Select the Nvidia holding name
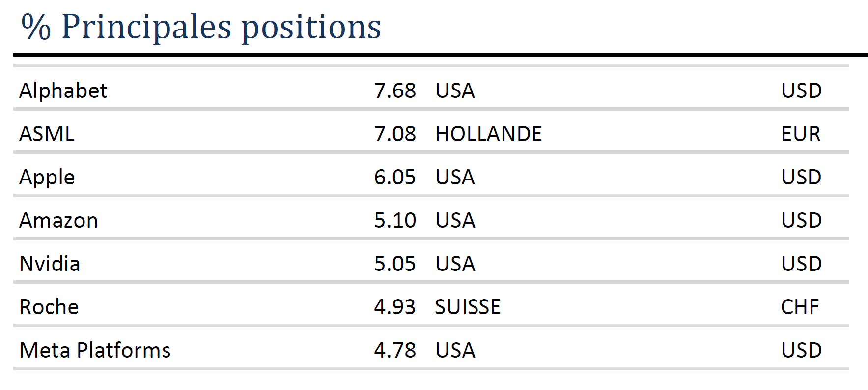 click(49, 264)
